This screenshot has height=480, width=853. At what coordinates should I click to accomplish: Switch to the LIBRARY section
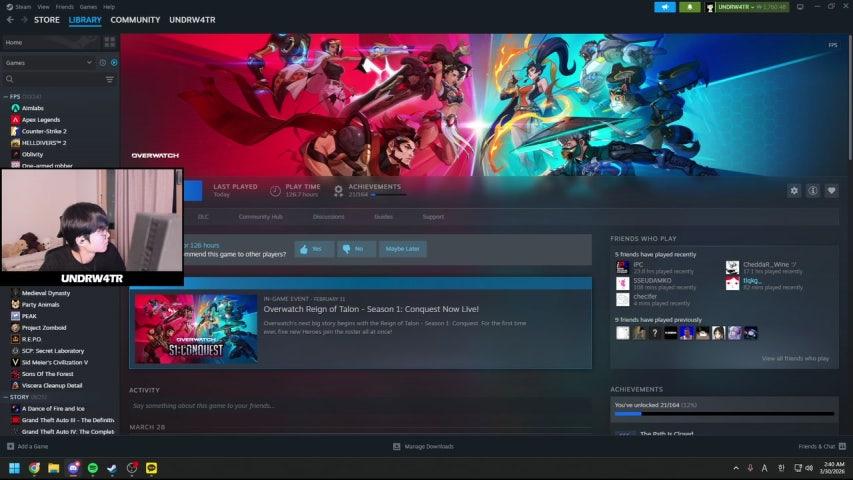point(85,20)
